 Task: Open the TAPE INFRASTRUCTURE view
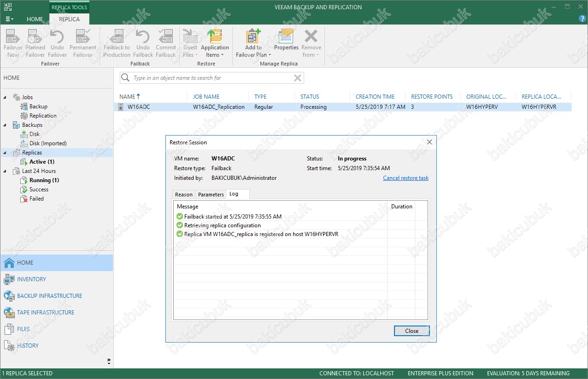tap(57, 313)
